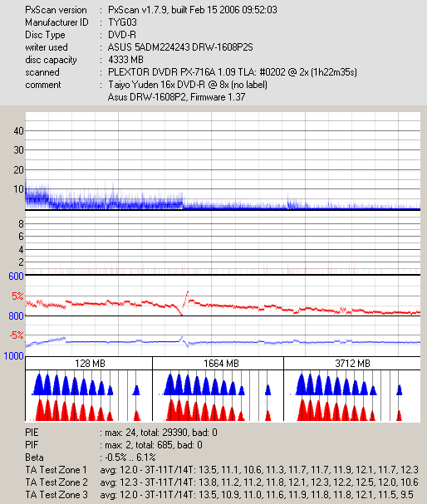Select the Manufacturer ID value TYG03
427x504 pixels.
point(122,22)
